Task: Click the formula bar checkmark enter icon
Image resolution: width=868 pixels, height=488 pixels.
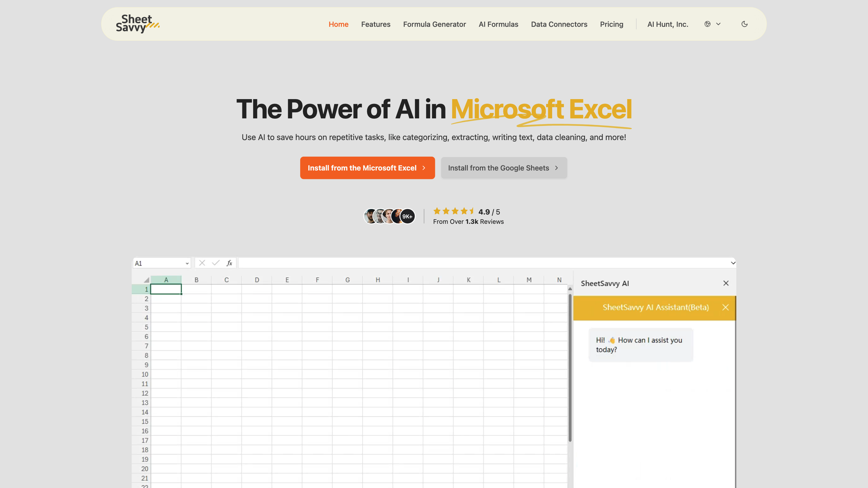Action: tap(216, 263)
